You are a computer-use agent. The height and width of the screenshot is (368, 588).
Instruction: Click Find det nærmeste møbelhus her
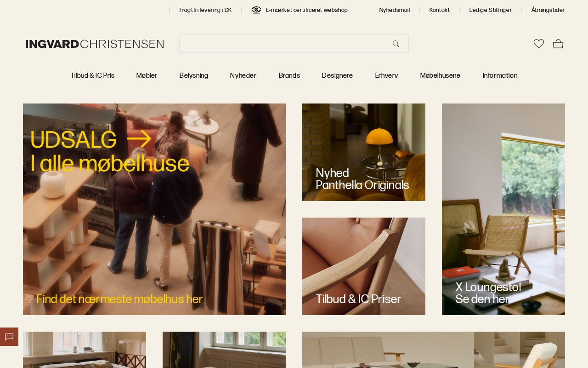119,299
